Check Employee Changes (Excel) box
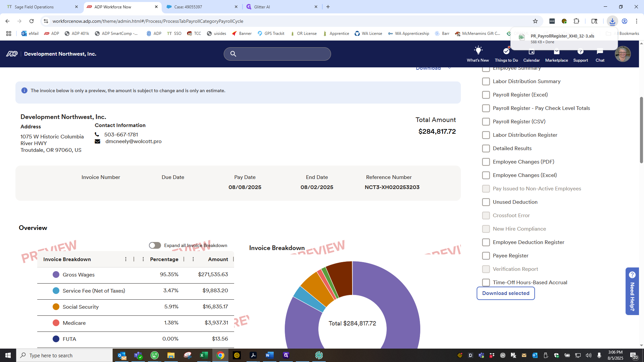Viewport: 644px width, 362px height. click(x=486, y=175)
